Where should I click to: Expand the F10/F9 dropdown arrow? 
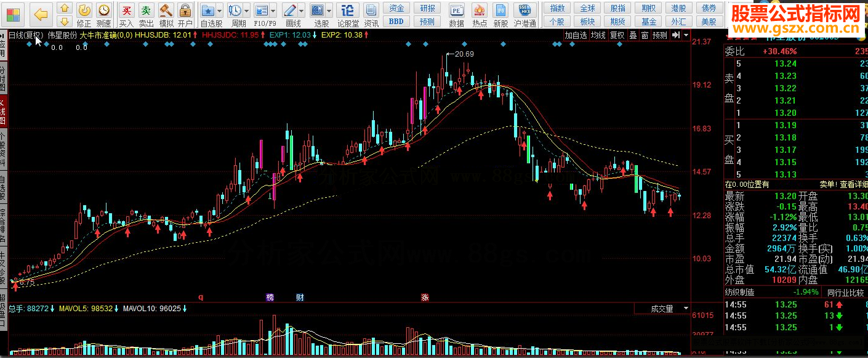273,11
